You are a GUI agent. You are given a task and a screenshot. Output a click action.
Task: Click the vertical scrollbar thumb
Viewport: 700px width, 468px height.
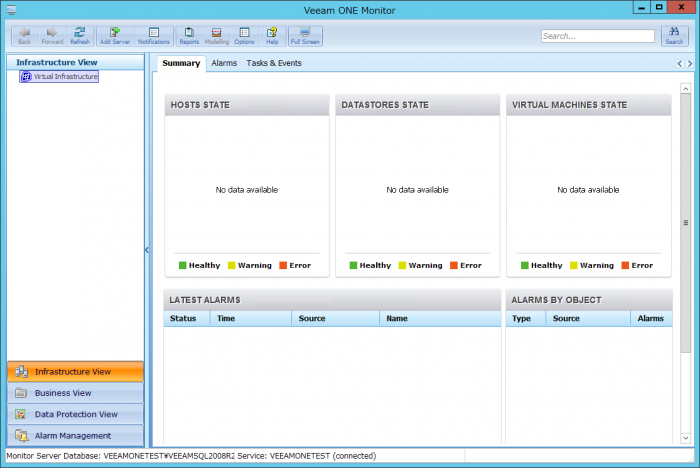click(686, 223)
